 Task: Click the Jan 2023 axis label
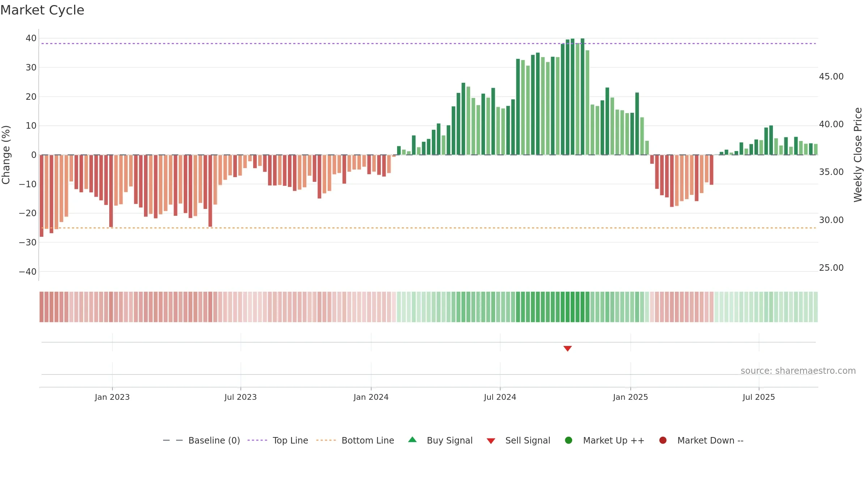[112, 397]
